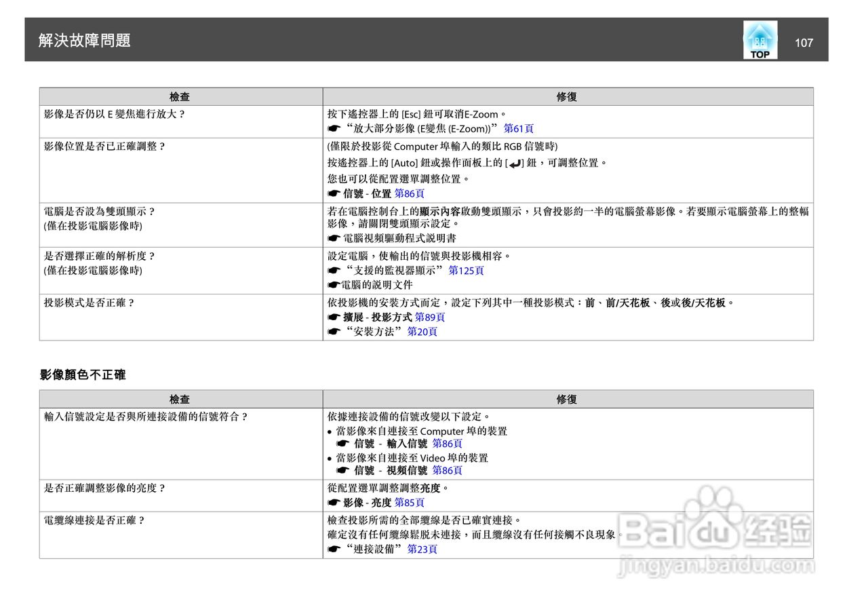This screenshot has width=868, height=614.
Task: Click the 解決故障問題 page header title
Action: (85, 41)
